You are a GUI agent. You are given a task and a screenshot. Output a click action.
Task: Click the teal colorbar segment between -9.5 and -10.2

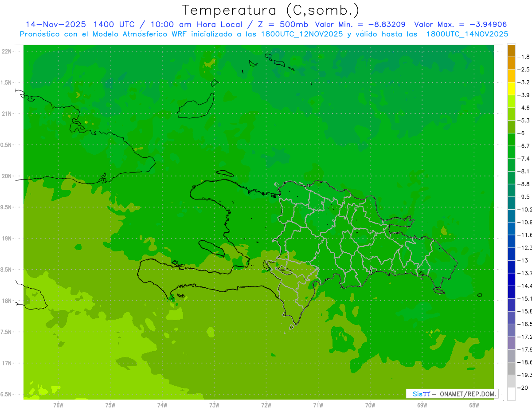click(511, 203)
